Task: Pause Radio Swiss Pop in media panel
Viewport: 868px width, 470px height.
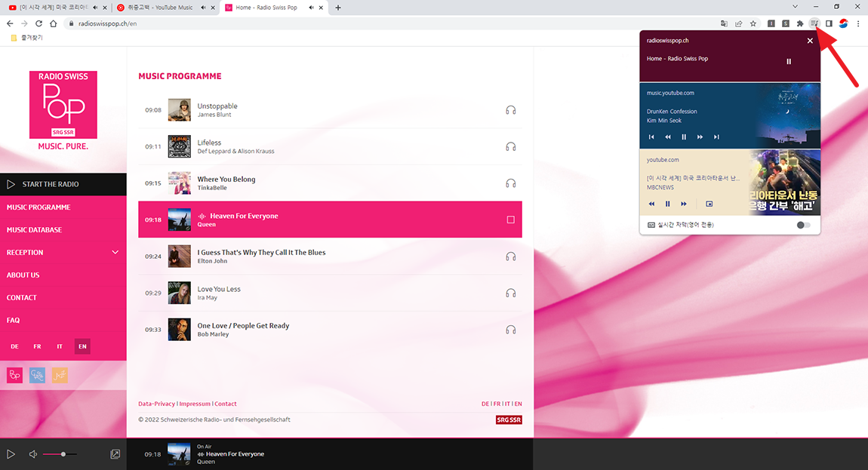Action: pos(789,61)
